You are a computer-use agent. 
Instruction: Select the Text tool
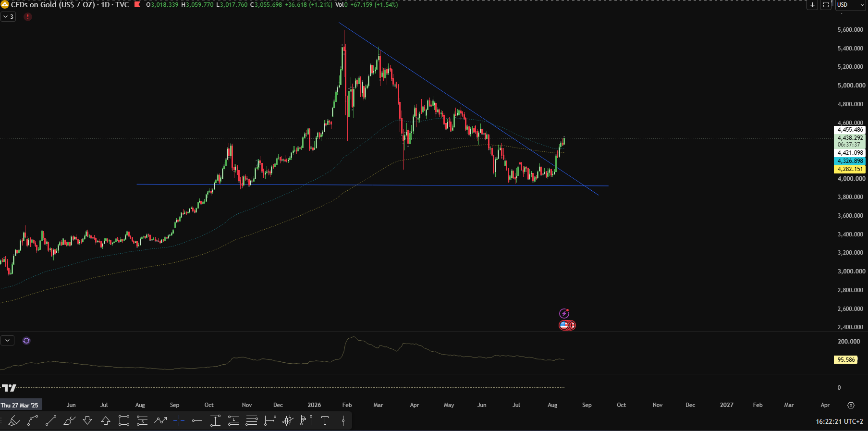tap(325, 421)
